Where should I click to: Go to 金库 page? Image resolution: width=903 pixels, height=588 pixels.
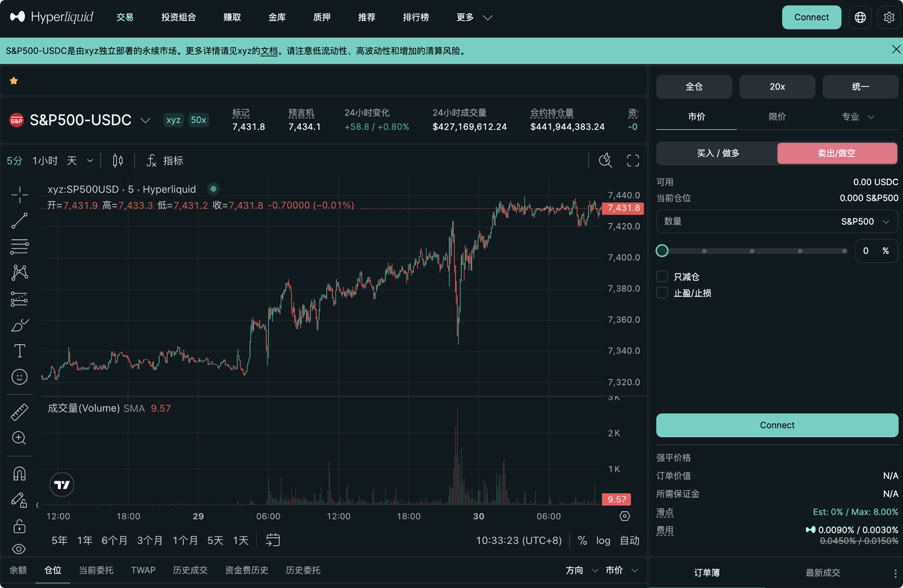277,17
